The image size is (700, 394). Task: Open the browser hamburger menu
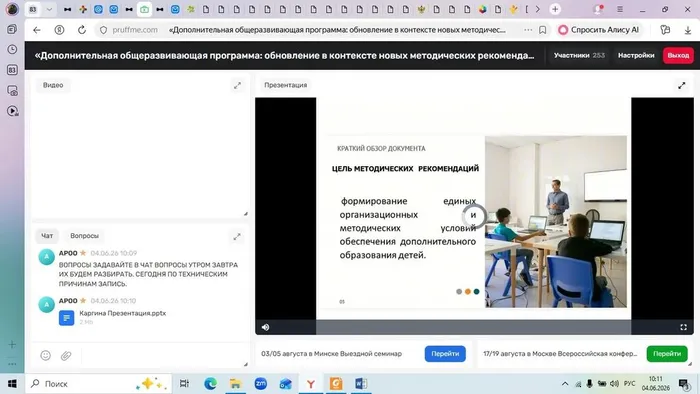click(620, 9)
